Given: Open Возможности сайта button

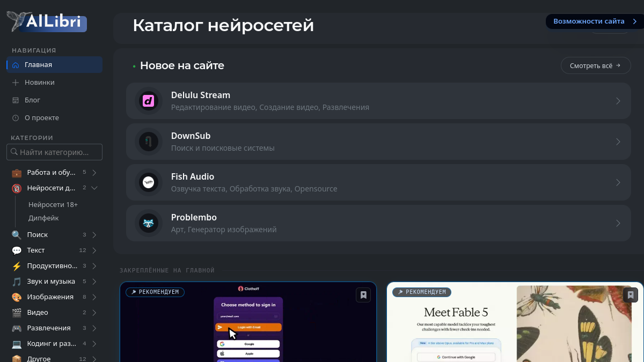Looking at the screenshot, I should tap(595, 21).
